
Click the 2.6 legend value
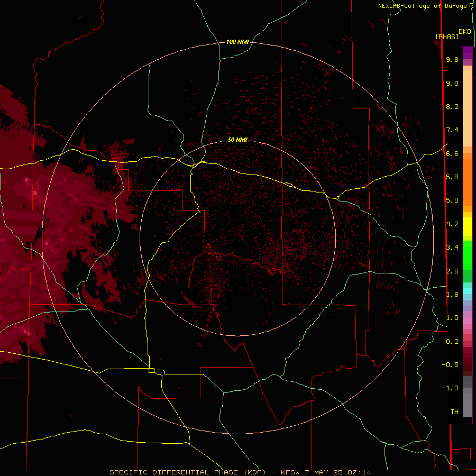(x=452, y=271)
